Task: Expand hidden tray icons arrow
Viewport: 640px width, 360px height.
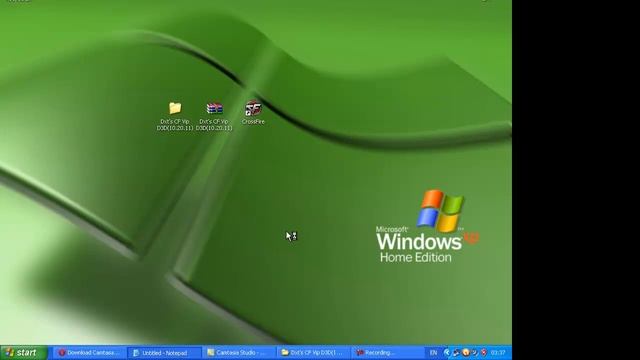Action: point(447,353)
